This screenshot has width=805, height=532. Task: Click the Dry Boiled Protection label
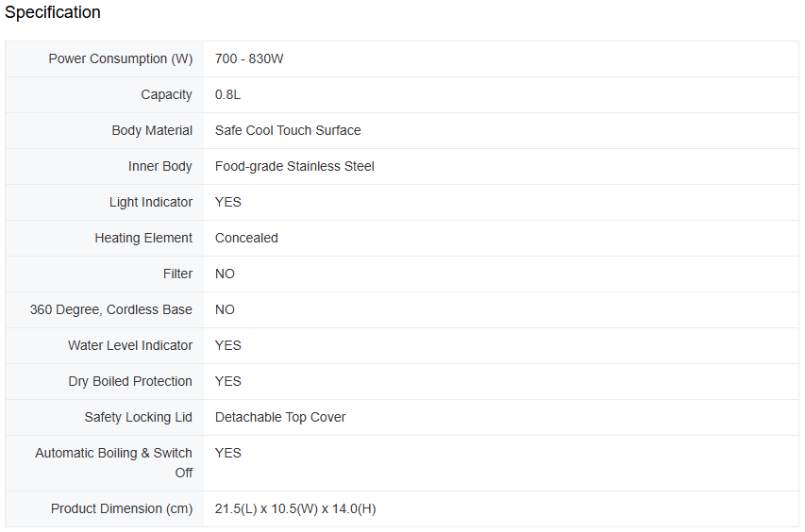pos(130,381)
